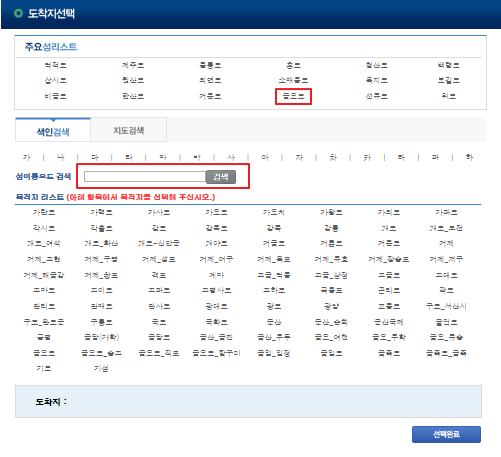Select destination 관매도
Screen dimensions: 501x457
pyautogui.click(x=101, y=306)
